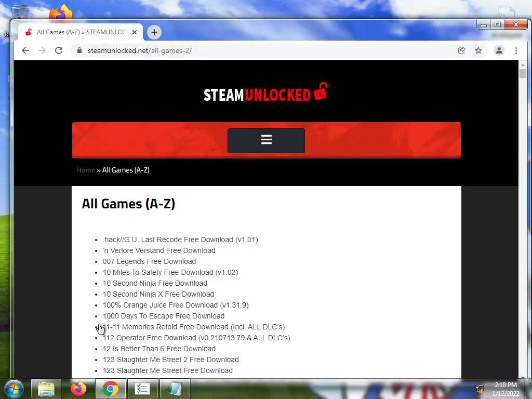The width and height of the screenshot is (532, 399).
Task: Click the padlock site info icon
Action: point(79,50)
